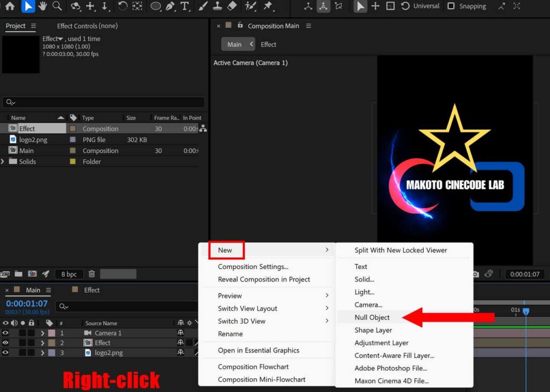
Task: Click Effect composition label color swatch
Action: point(73,129)
